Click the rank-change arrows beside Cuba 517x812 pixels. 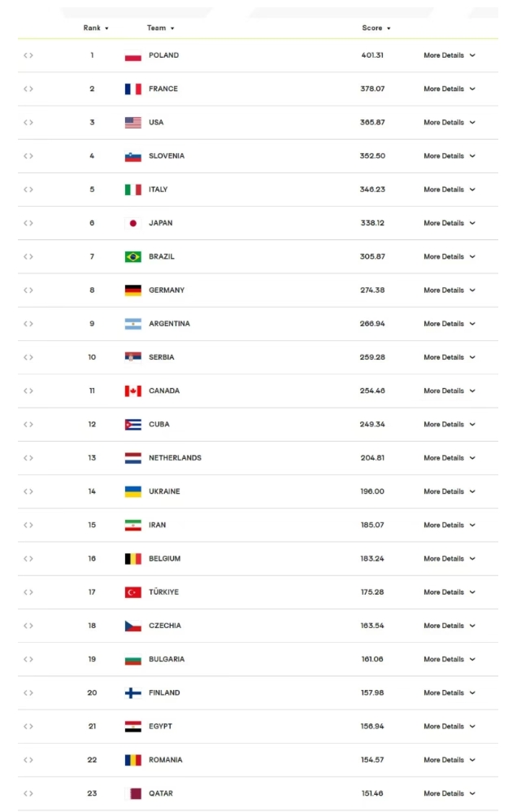(28, 425)
